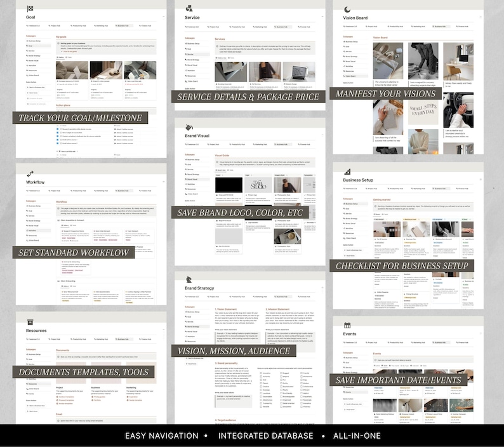504x447 pixels.
Task: Open How to set goals link on Goal page
Action: [69, 51]
